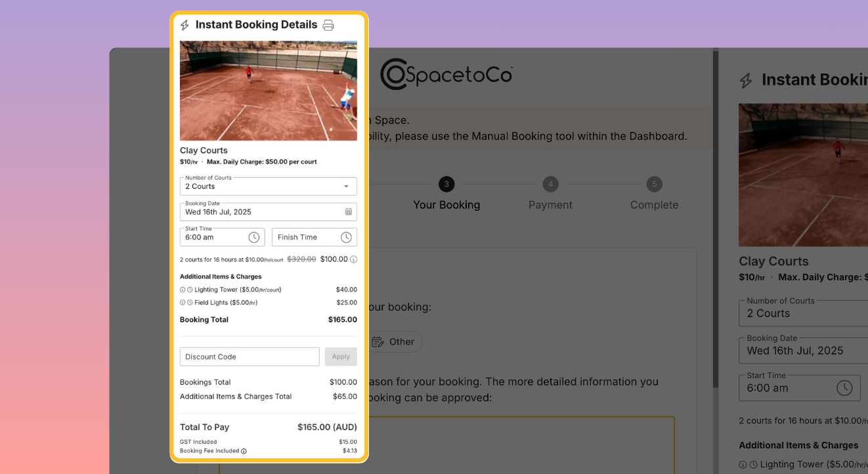Click the info icon after Booking Fee Included
This screenshot has height=474, width=868.
click(x=244, y=451)
